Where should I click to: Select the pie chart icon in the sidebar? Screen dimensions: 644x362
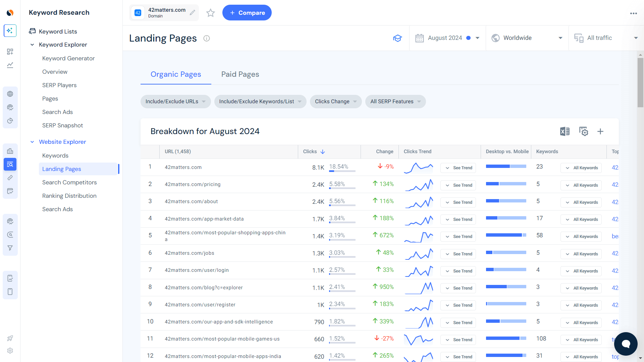pos(10,121)
